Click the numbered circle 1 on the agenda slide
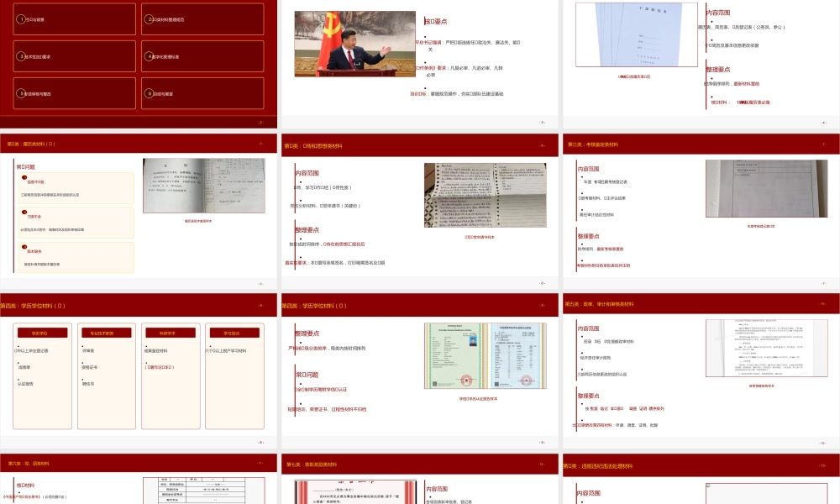The image size is (840, 504). tap(20, 18)
